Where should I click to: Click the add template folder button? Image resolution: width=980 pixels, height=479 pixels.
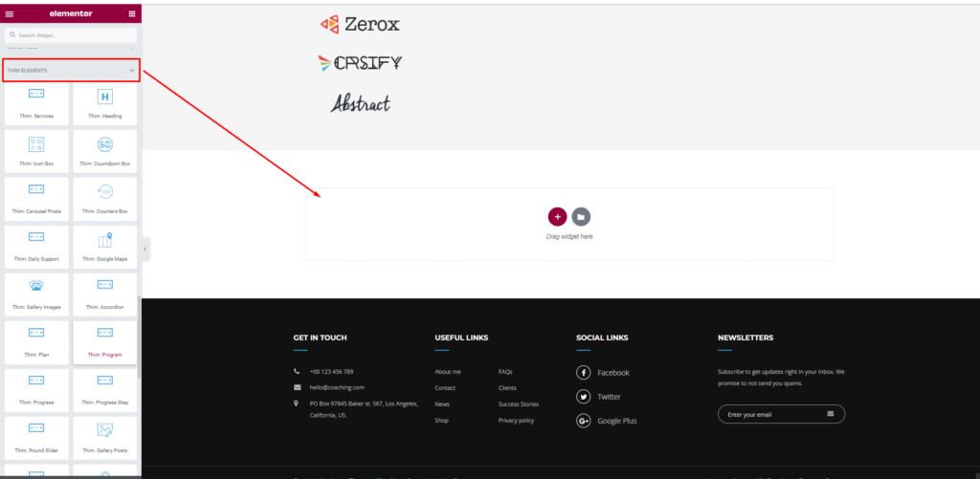581,216
